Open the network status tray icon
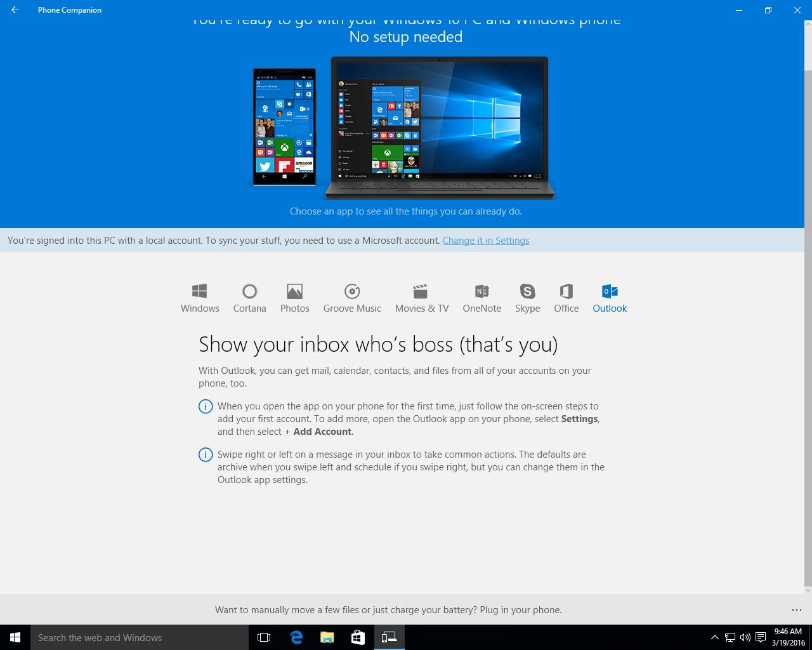 pyautogui.click(x=730, y=637)
